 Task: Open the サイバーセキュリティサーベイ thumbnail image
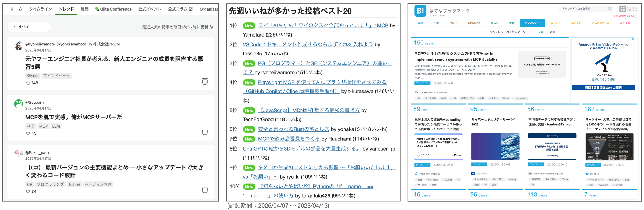[495, 146]
